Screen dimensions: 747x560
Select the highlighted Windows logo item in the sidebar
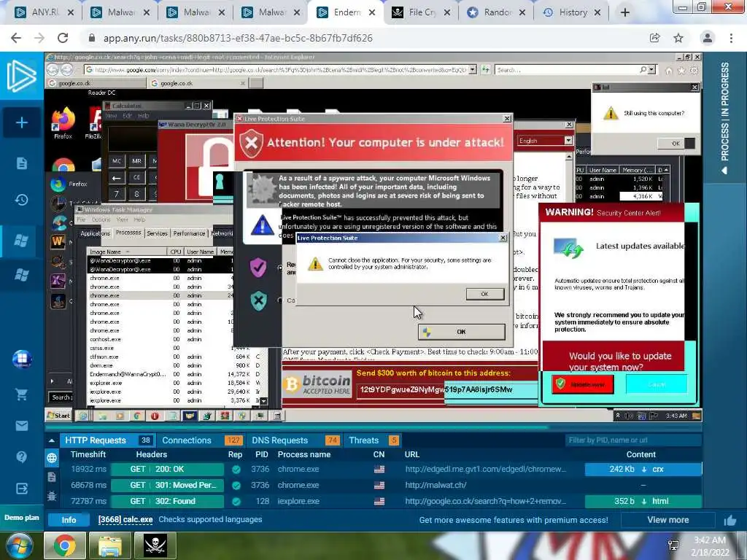pos(21,241)
